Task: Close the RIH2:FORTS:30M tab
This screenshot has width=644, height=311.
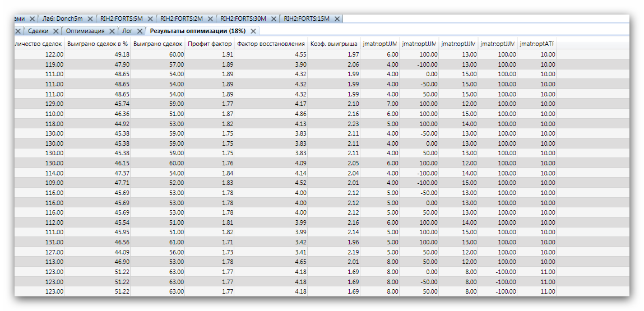Action: [274, 19]
